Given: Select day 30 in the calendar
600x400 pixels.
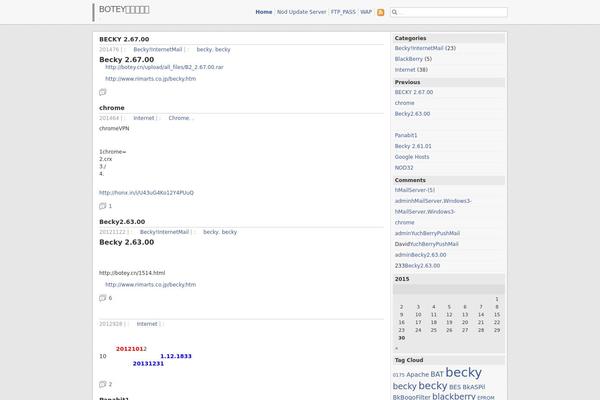Looking at the screenshot, I should [401, 338].
